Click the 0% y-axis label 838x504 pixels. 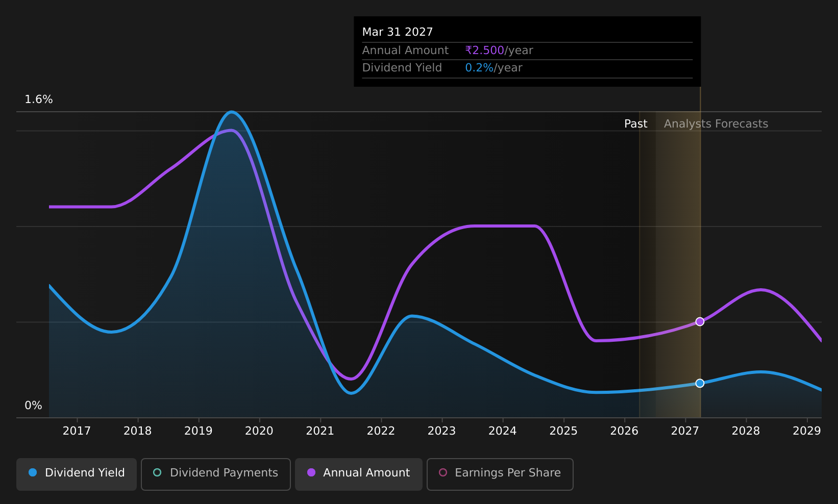tap(33, 406)
